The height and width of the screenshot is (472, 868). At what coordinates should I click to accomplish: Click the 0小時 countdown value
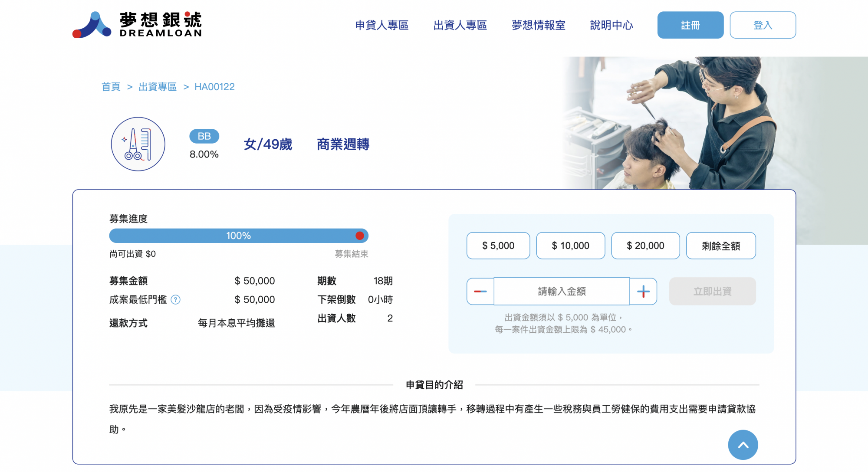[x=380, y=299]
